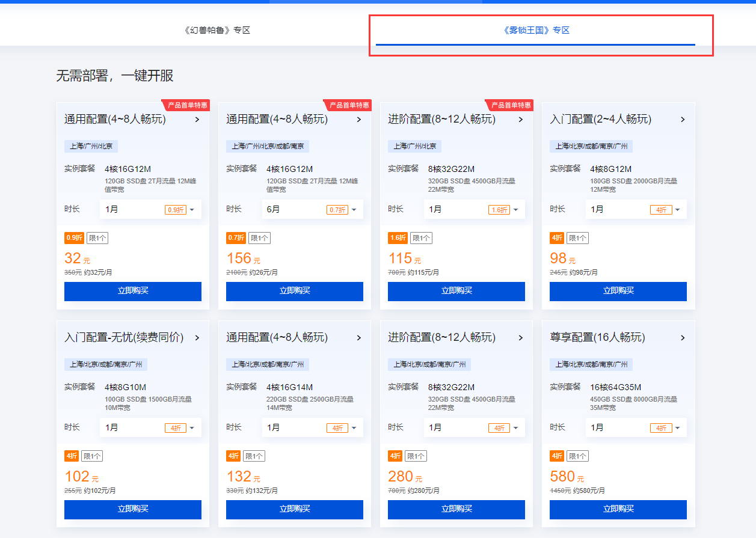
Task: Open details arrow on the 132元 通用配置 card
Action: pos(359,338)
